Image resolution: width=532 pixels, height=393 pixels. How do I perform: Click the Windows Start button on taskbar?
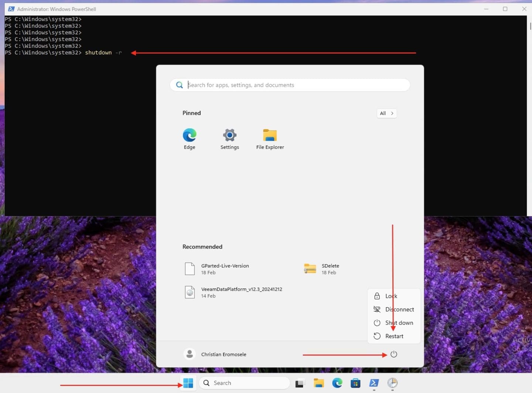coord(188,383)
